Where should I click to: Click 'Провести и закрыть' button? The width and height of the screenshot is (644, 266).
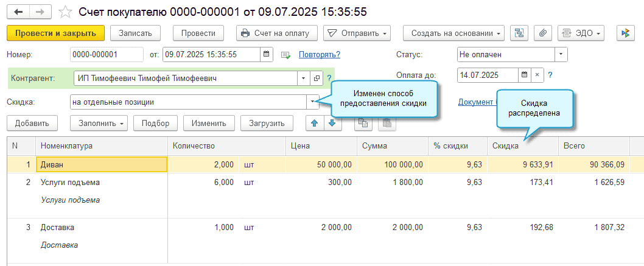click(x=55, y=33)
